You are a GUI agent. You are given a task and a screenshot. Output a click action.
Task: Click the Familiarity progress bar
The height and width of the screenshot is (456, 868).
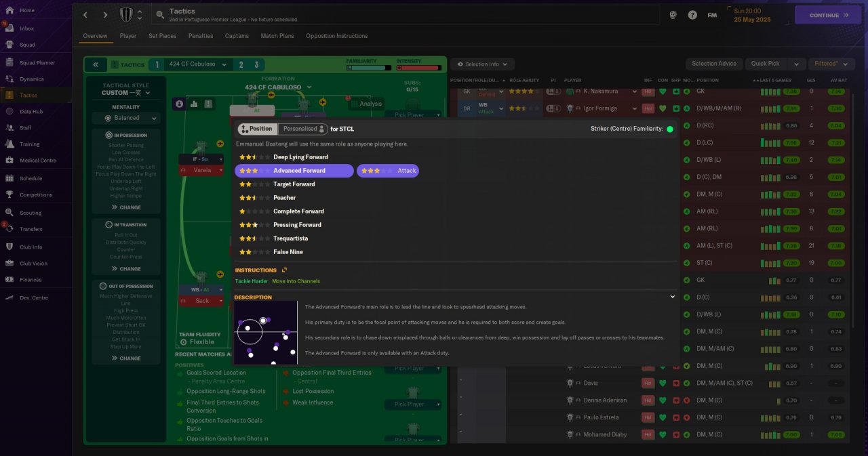(368, 68)
